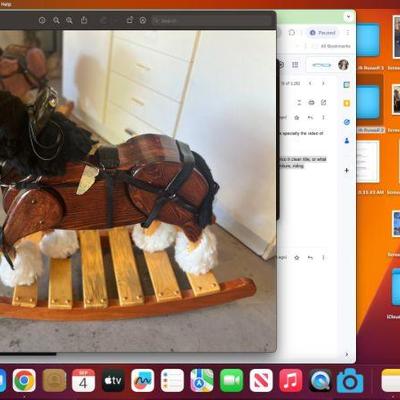This screenshot has height=400, width=400.
Task: Open more options on first message
Action: coord(323,117)
